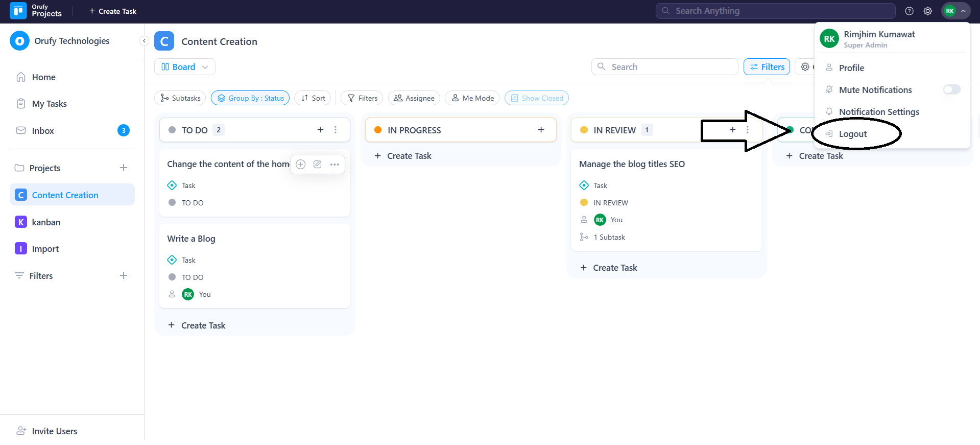Open settings gear in top bar
Viewport: 980px width, 445px height.
[927, 11]
